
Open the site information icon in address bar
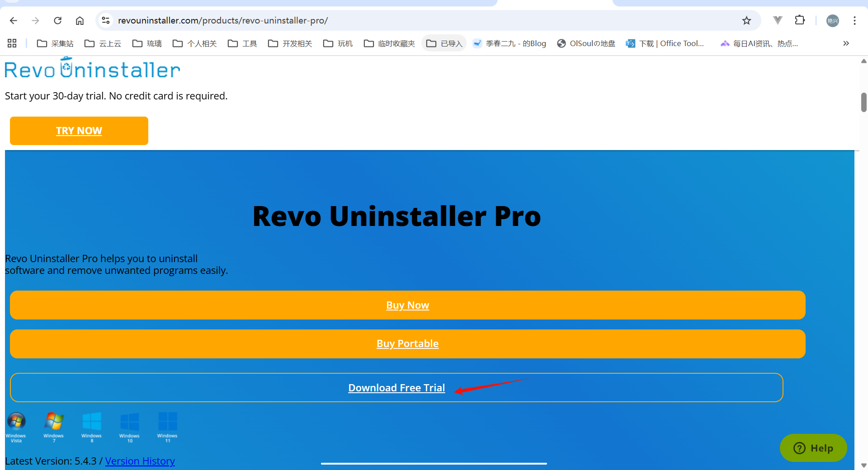106,20
